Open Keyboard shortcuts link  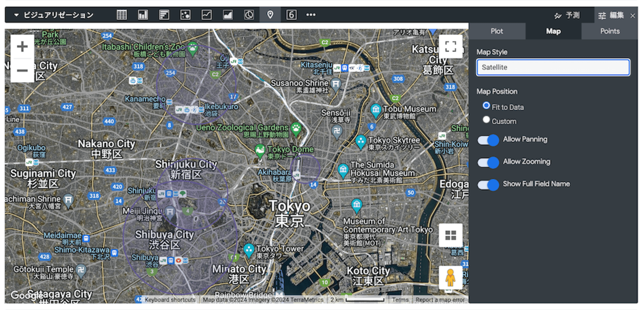point(170,300)
